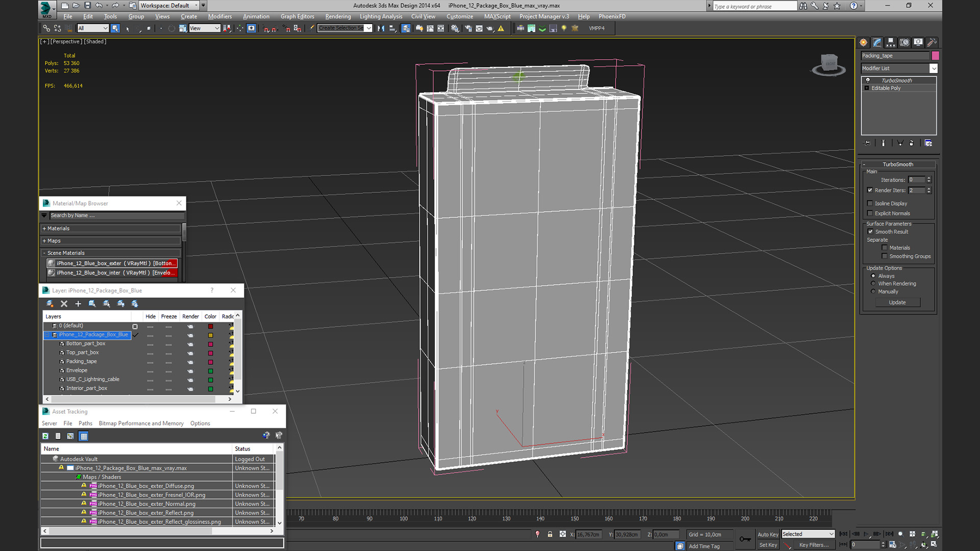Click Create New Layer plus icon in Layer dialog
The height and width of the screenshot is (551, 980).
click(78, 304)
